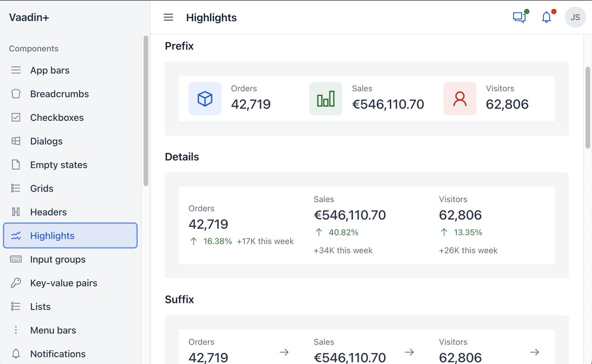Screen dimensions: 592x364
Task: Open the JS user avatar menu
Action: click(575, 17)
